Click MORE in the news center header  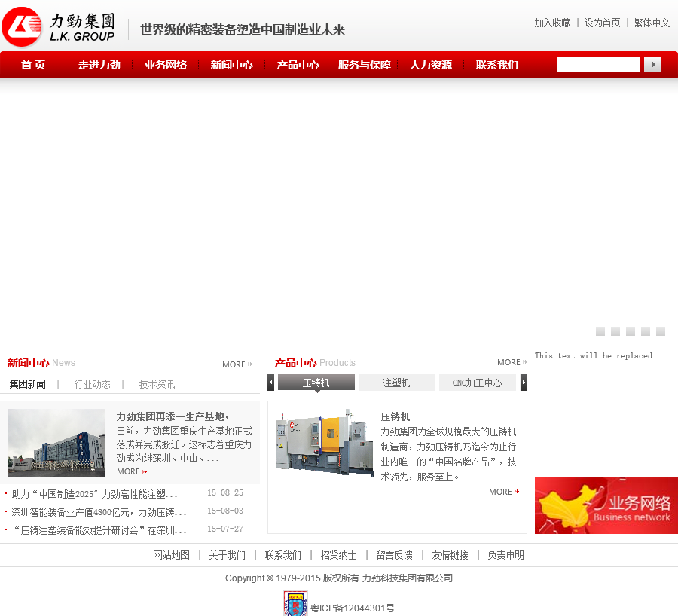[237, 364]
